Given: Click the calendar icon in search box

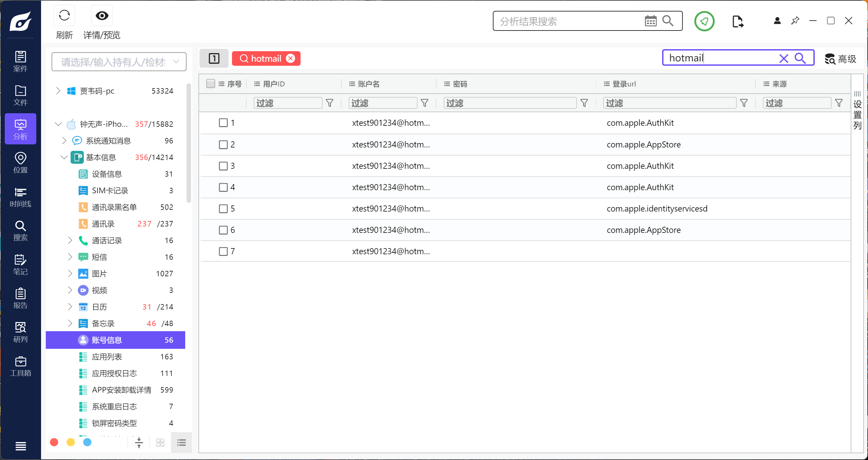Looking at the screenshot, I should pos(650,21).
